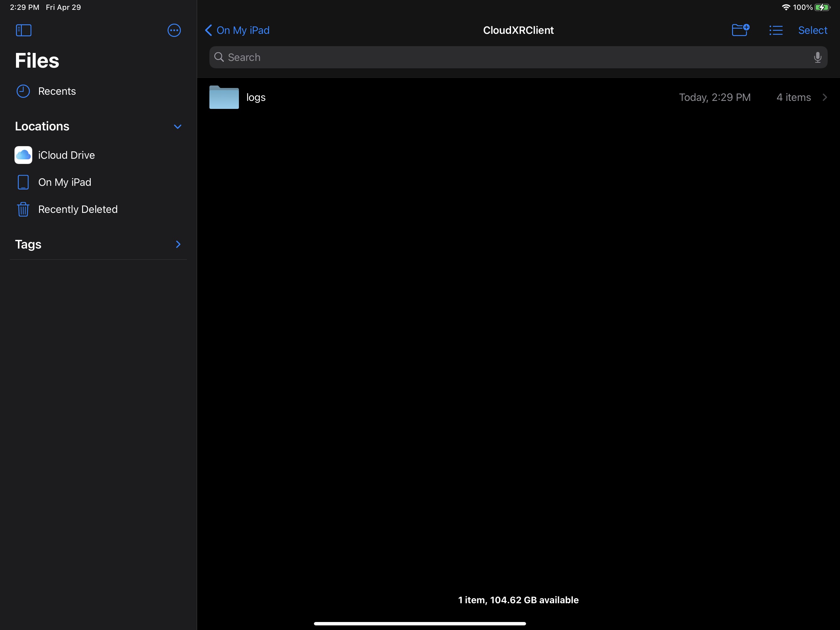Open Recents in the sidebar

57,91
